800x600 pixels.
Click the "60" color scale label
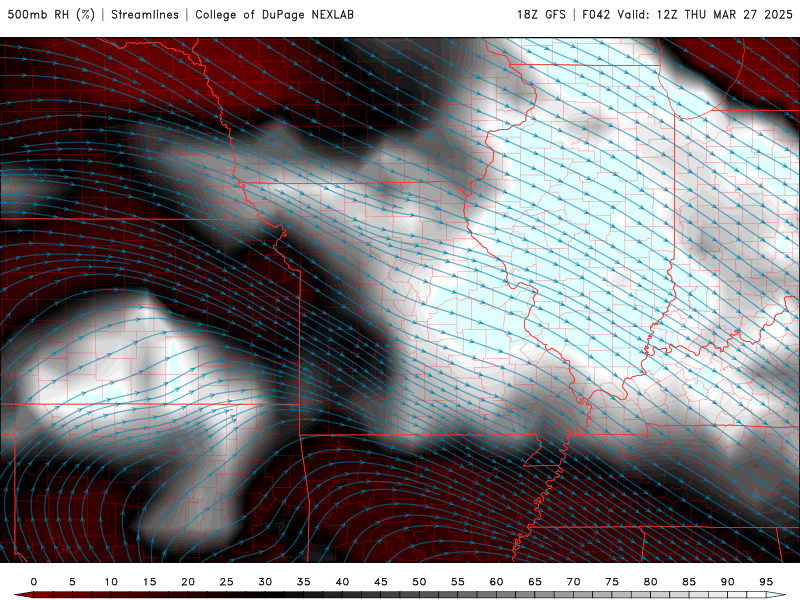tap(496, 582)
